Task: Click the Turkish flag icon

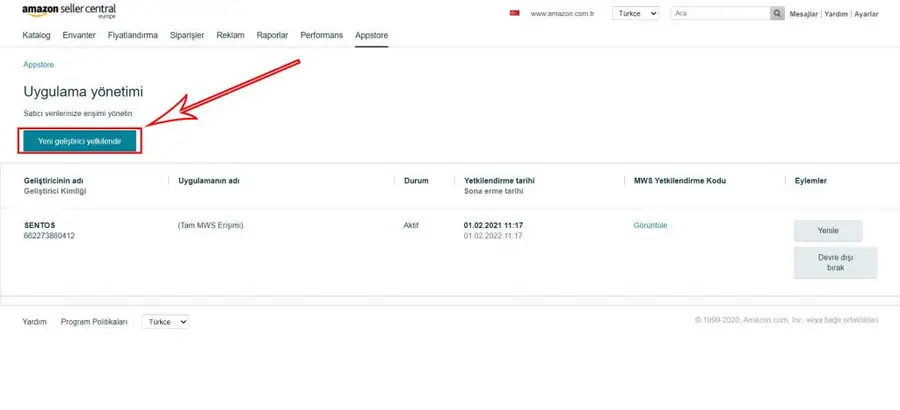Action: (514, 13)
